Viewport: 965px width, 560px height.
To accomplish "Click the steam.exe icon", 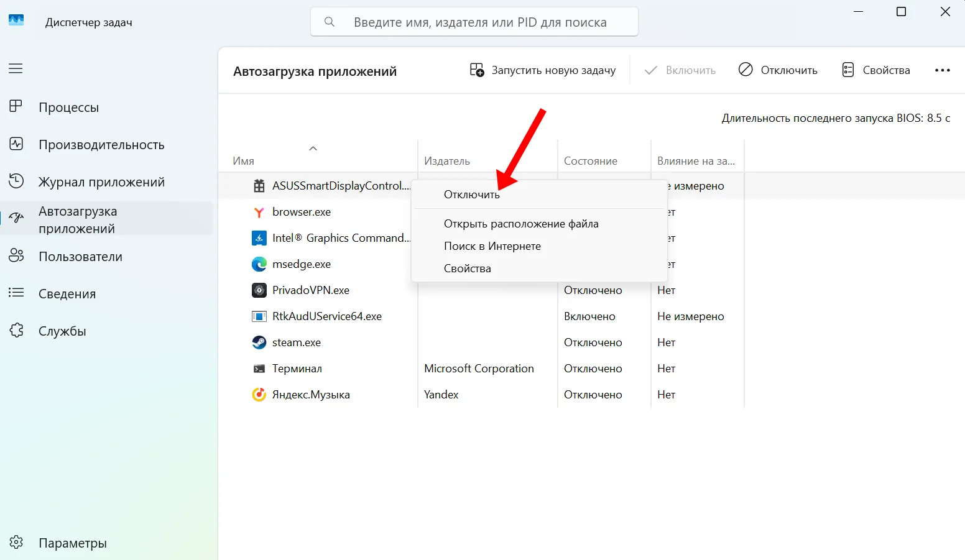I will point(259,342).
